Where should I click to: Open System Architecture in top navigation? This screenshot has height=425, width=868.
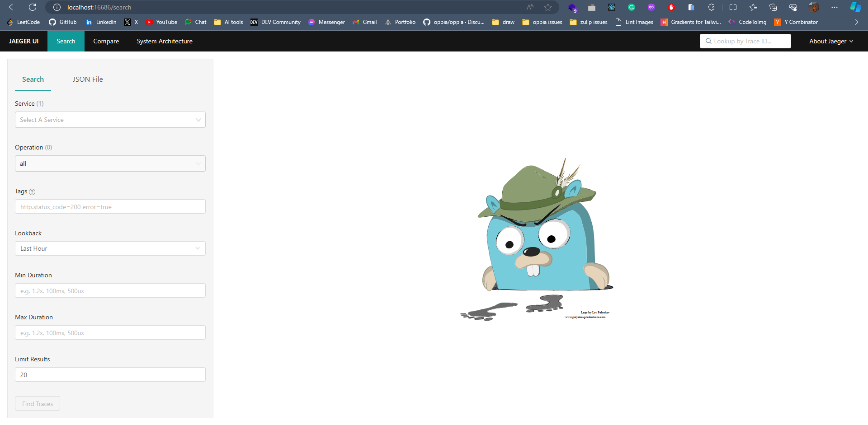(x=165, y=41)
